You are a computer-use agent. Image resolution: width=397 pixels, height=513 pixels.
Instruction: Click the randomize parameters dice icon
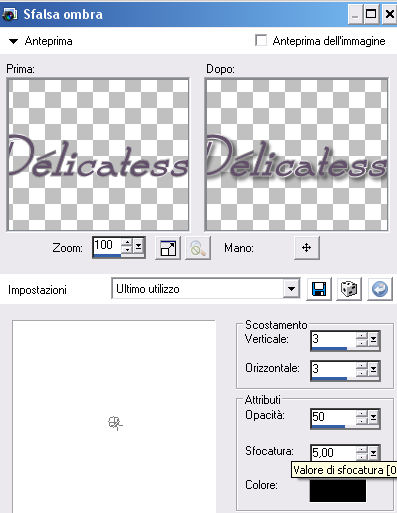pos(349,289)
